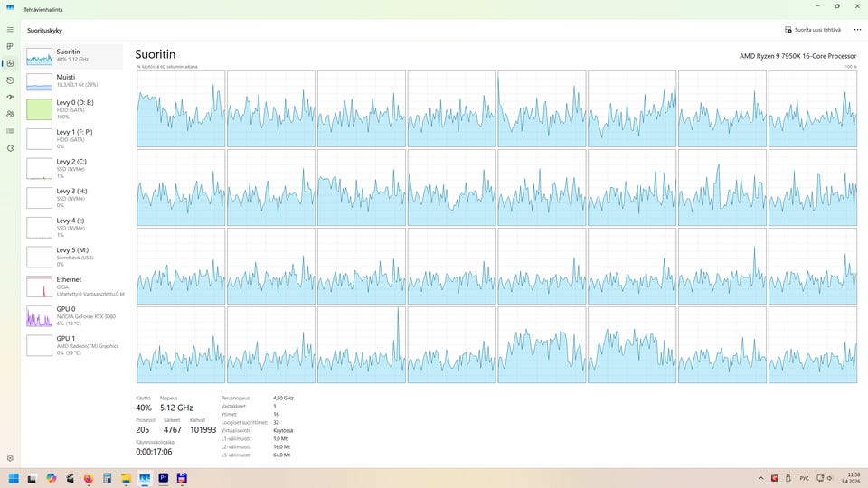Open App history page icon
Image resolution: width=868 pixels, height=488 pixels.
(10, 80)
